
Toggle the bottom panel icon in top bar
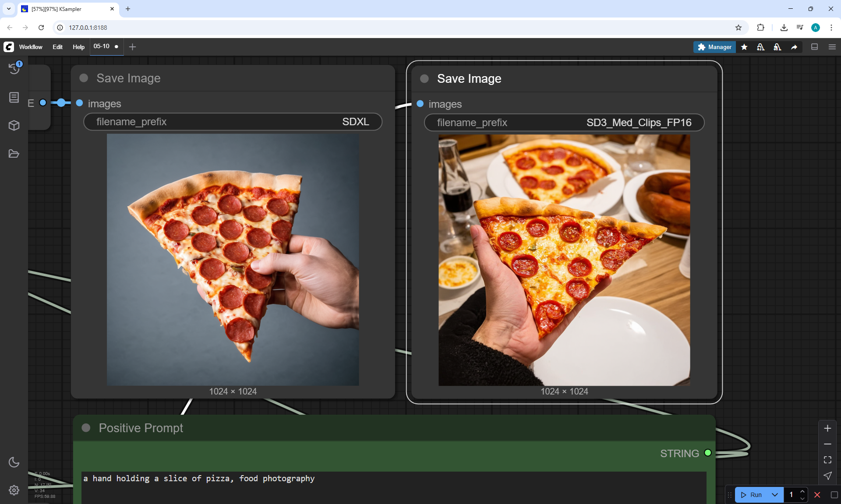(814, 47)
